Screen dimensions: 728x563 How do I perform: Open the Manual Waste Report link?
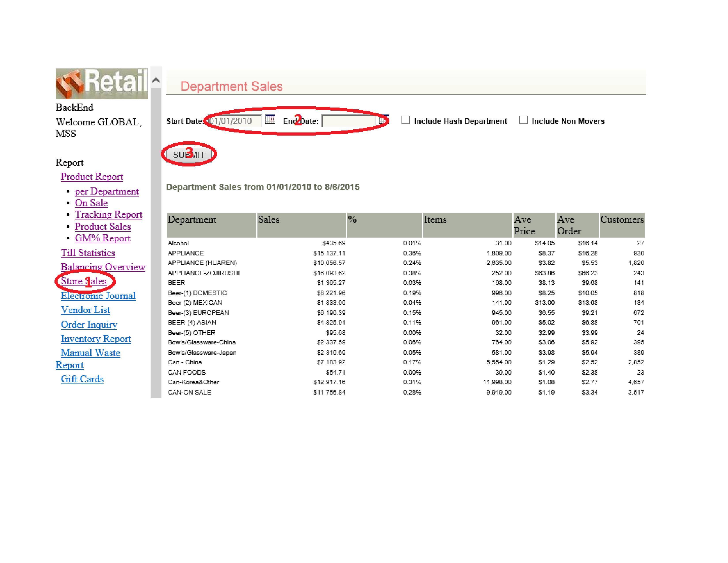tap(90, 353)
